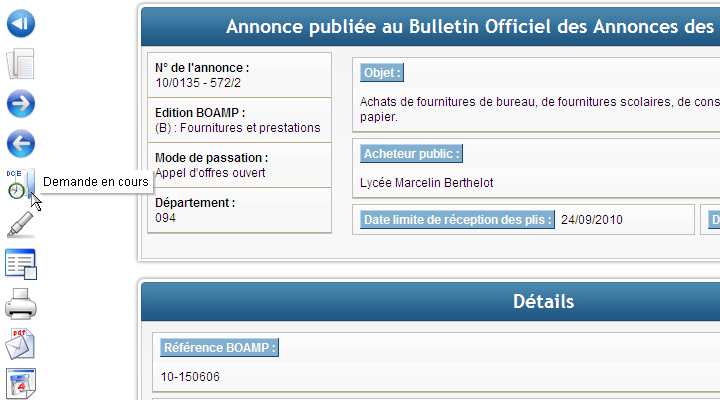Click the Détails section header
Image resolution: width=720 pixels, height=400 pixels.
[x=543, y=302]
